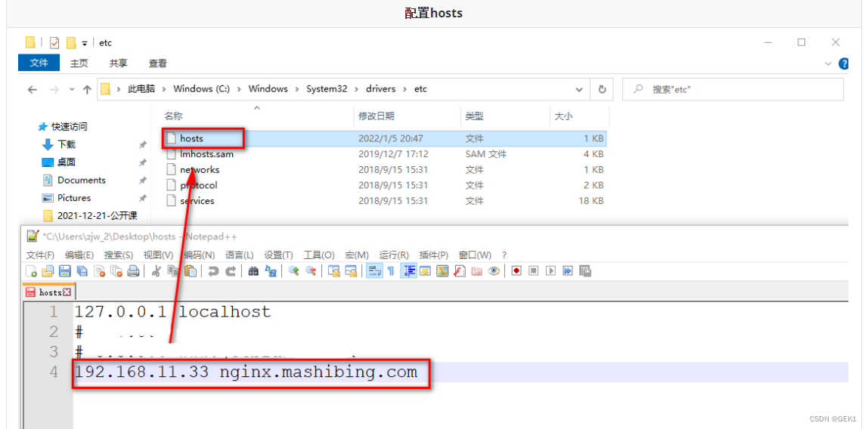The image size is (868, 429).
Task: Click the Print toolbar icon in Notepad++
Action: point(133,271)
